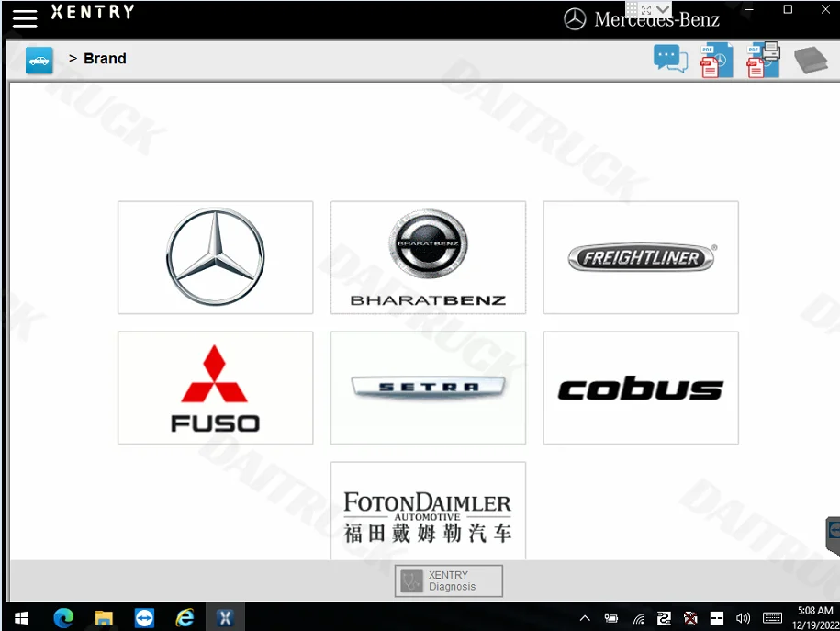The height and width of the screenshot is (631, 840).
Task: Expand the remote session toolbar chevron
Action: pos(663,9)
